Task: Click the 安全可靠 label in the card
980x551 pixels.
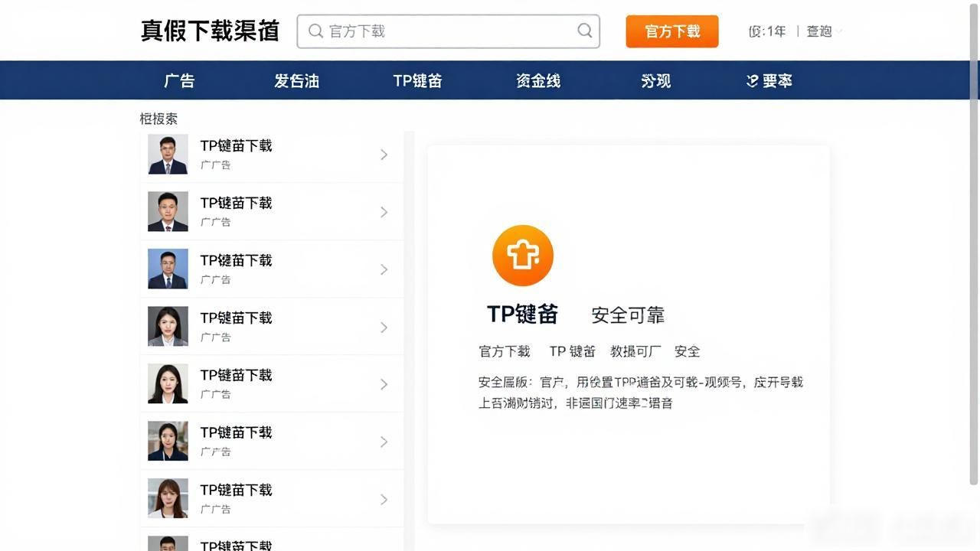Action: coord(628,315)
